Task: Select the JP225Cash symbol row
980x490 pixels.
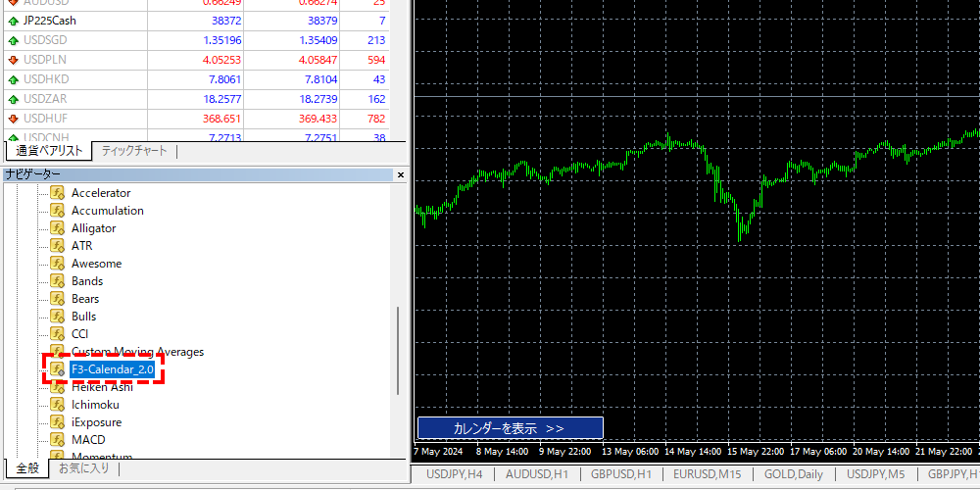Action: [50, 21]
